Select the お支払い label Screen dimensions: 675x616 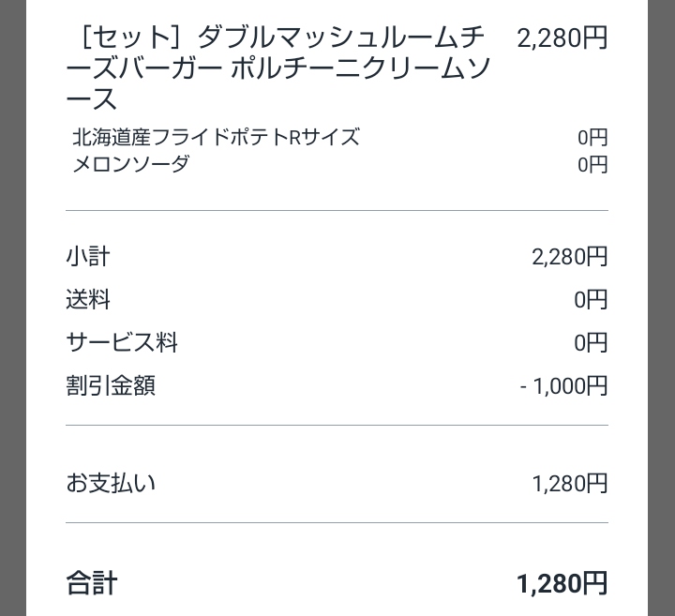pyautogui.click(x=111, y=483)
